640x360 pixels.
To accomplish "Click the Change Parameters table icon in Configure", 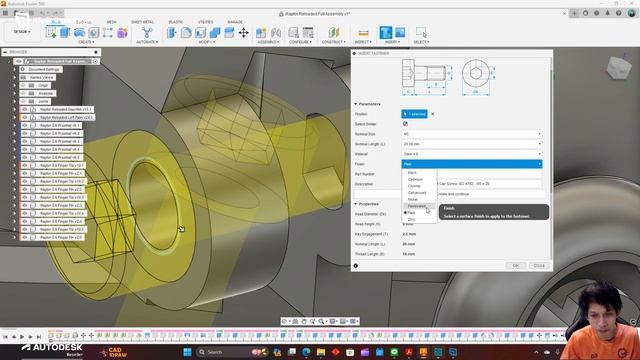I will (x=308, y=33).
